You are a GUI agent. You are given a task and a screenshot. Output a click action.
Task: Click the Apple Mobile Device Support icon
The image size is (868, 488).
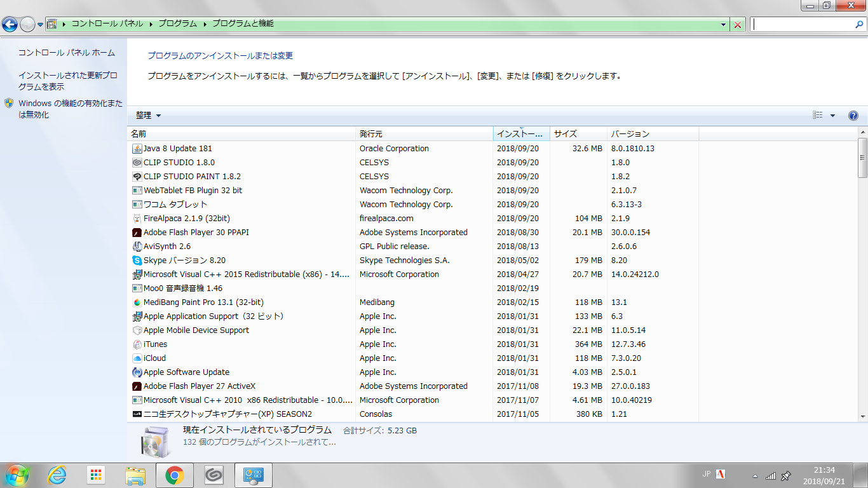pos(137,330)
